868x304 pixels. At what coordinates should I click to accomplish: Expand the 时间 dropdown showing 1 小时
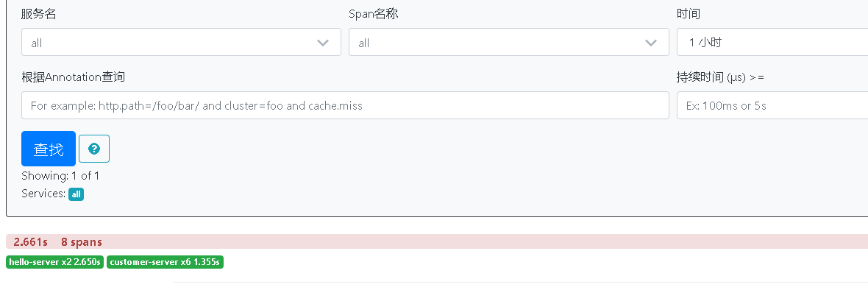[772, 43]
